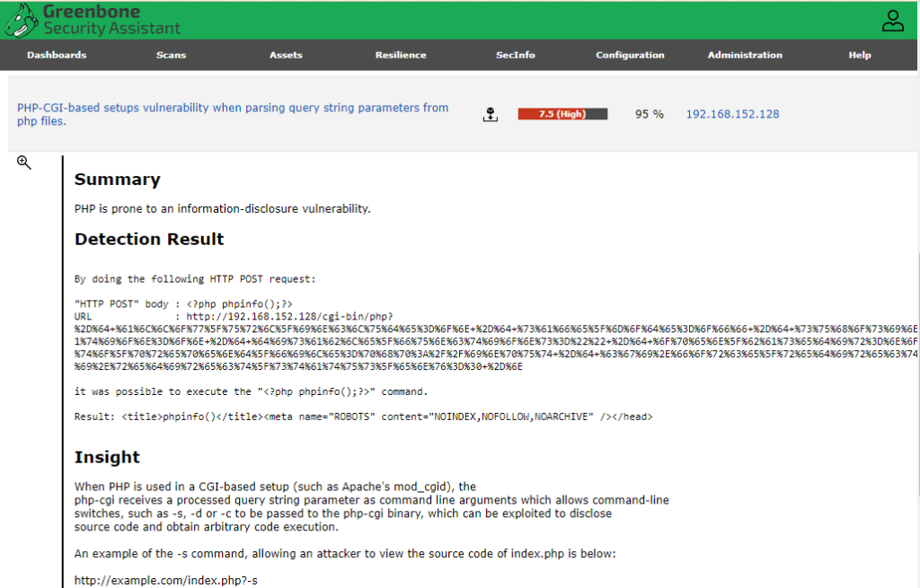This screenshot has width=920, height=588.
Task: Click the 'An example of the -s command' sentence
Action: 345,553
